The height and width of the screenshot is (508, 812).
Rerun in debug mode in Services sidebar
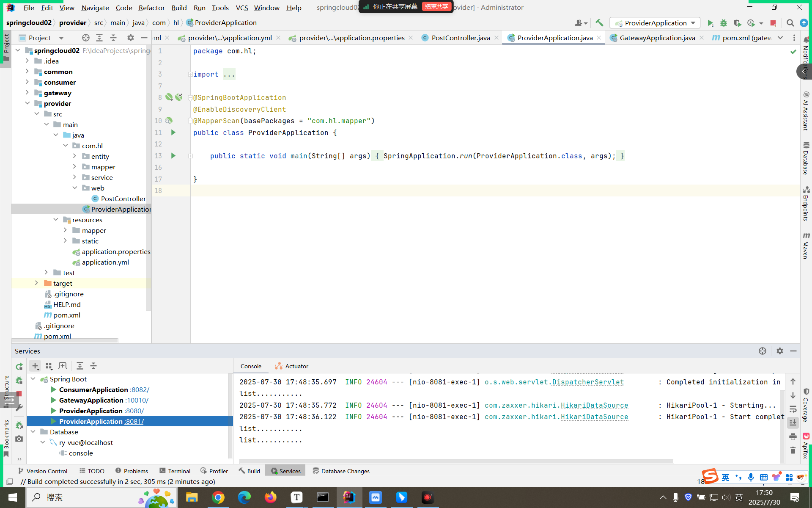click(19, 380)
